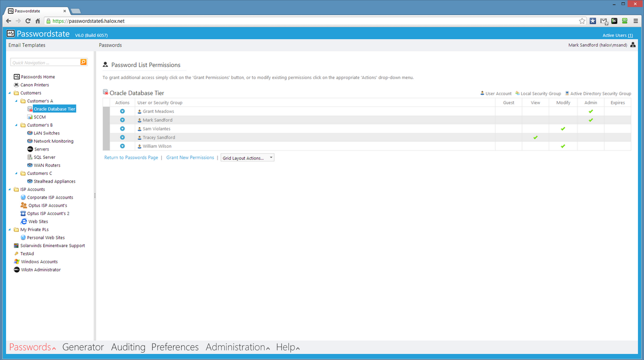Open the Generator menu

83,347
